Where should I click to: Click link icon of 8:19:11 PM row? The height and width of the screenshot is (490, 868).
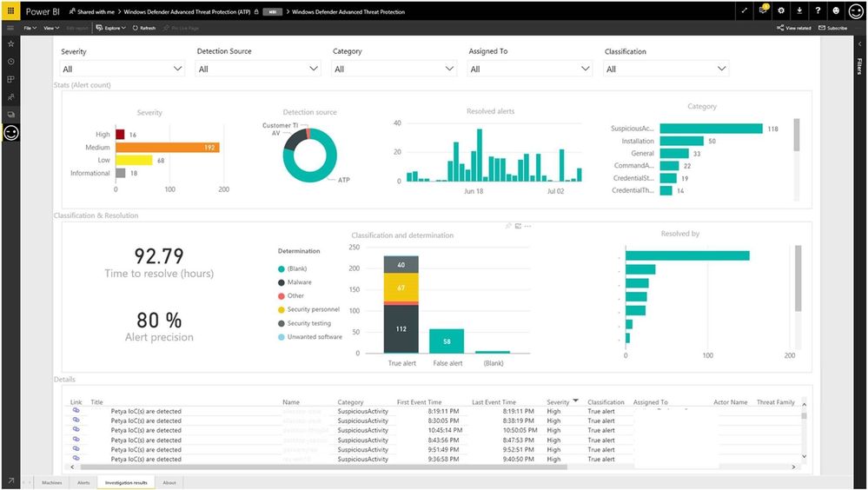tap(76, 411)
